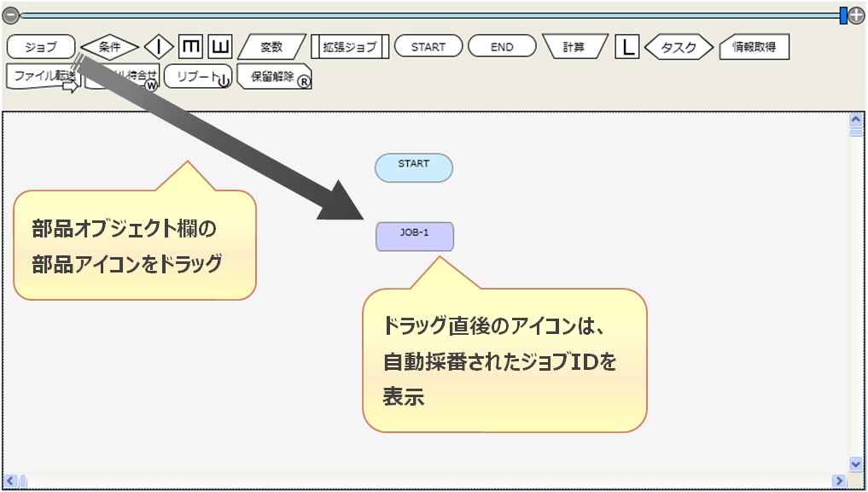This screenshot has height=492, width=868.
Task: Select the START part in the palette
Action: tap(428, 47)
